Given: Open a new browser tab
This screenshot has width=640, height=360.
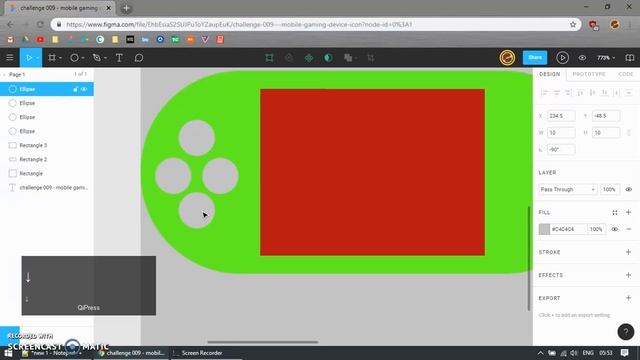Looking at the screenshot, I should [126, 8].
